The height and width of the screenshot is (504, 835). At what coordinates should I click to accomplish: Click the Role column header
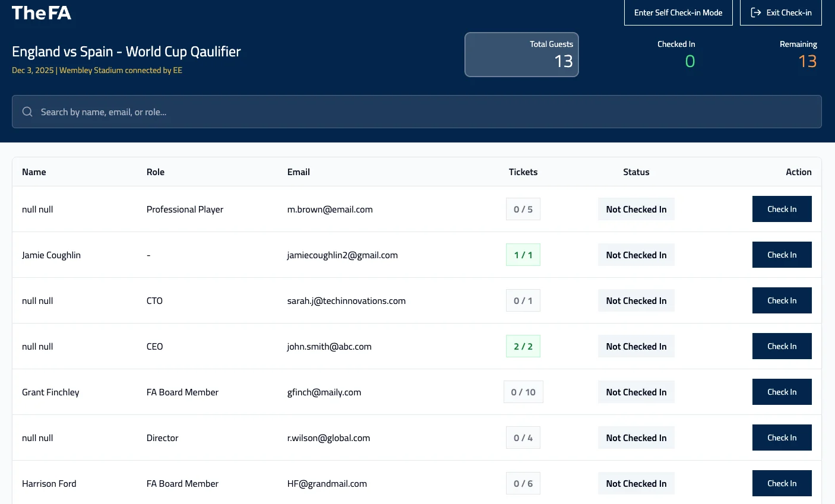point(156,172)
